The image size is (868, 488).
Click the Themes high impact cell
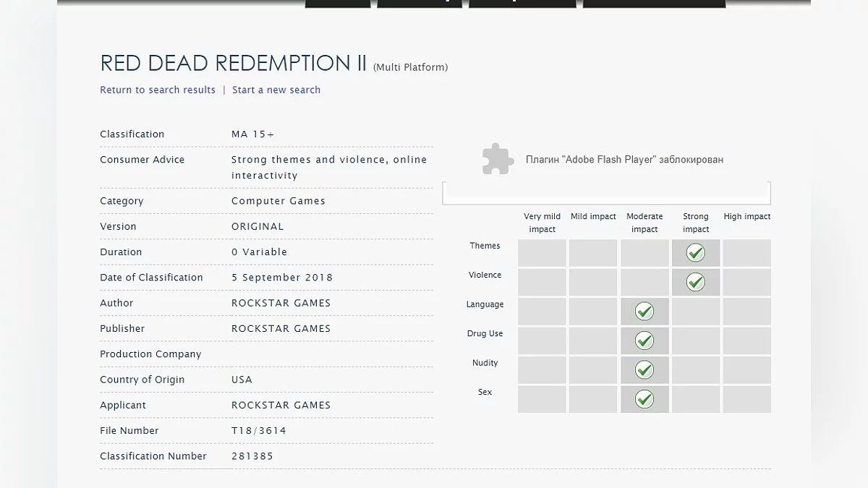click(x=747, y=253)
